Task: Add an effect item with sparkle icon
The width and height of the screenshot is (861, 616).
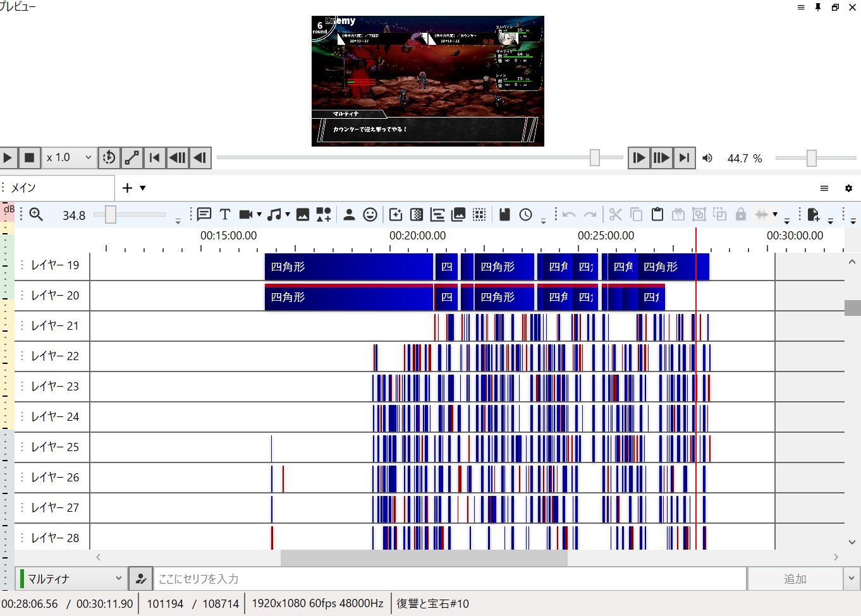Action: point(396,215)
